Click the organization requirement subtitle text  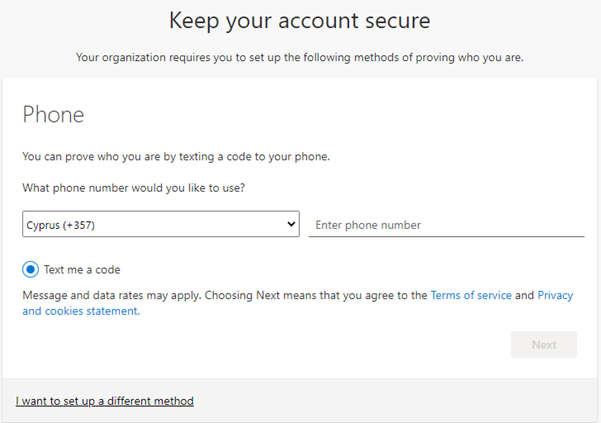pos(300,57)
